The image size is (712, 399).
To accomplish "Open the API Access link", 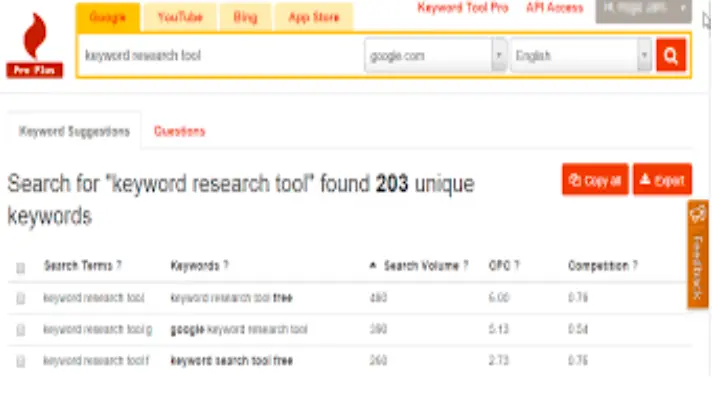I will pyautogui.click(x=554, y=8).
